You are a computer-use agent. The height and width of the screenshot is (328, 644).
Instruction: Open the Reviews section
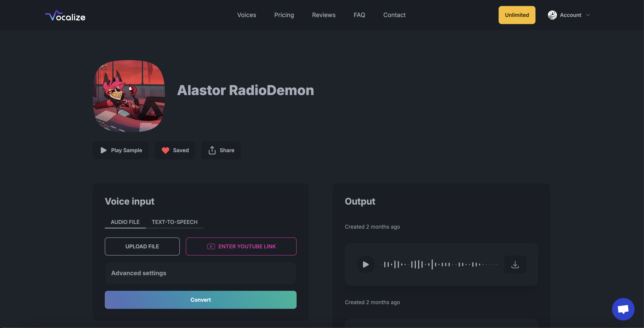pos(324,15)
